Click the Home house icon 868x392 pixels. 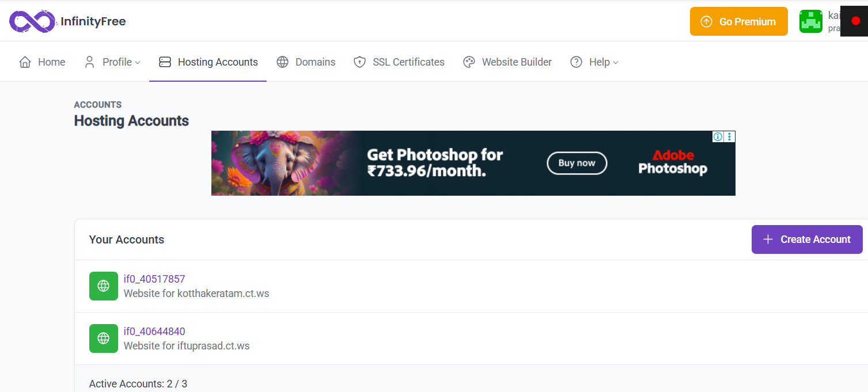[x=25, y=62]
